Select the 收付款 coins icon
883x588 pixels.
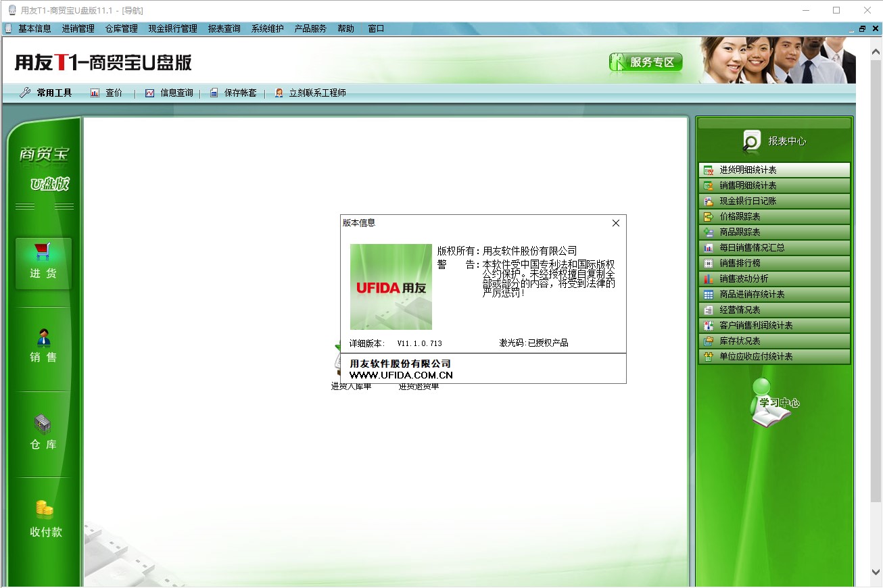(44, 510)
